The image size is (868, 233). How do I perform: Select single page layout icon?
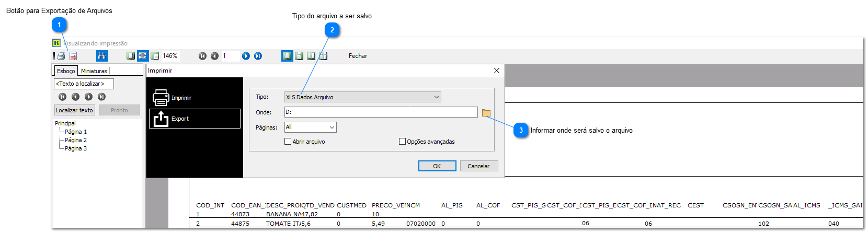pos(287,56)
